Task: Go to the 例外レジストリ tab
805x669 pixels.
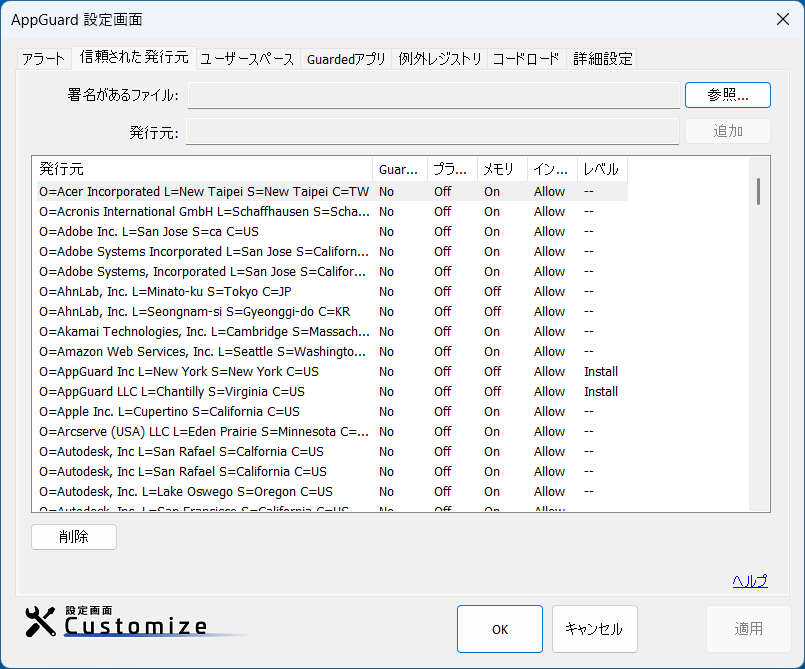Action: click(440, 59)
